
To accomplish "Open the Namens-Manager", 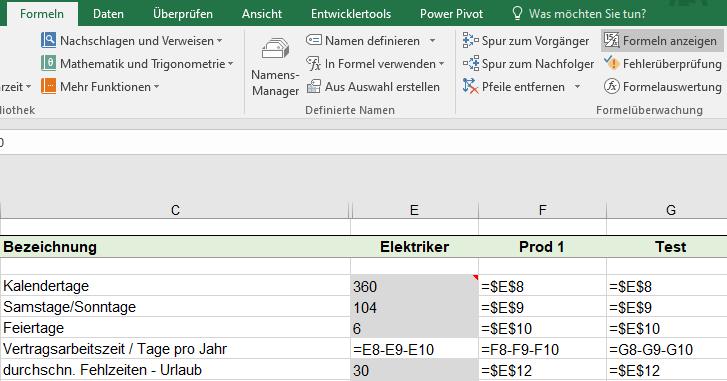I will click(x=275, y=67).
